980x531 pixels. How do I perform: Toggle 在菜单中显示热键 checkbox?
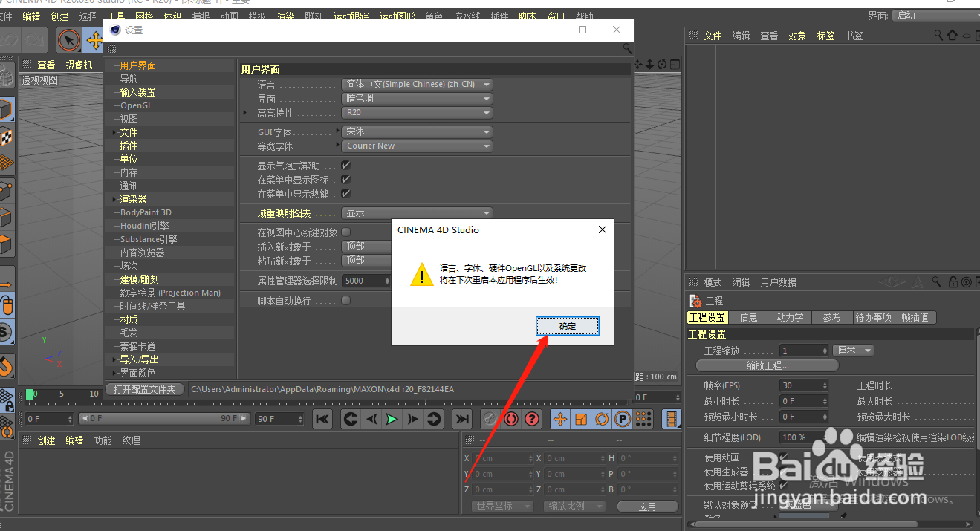(345, 194)
